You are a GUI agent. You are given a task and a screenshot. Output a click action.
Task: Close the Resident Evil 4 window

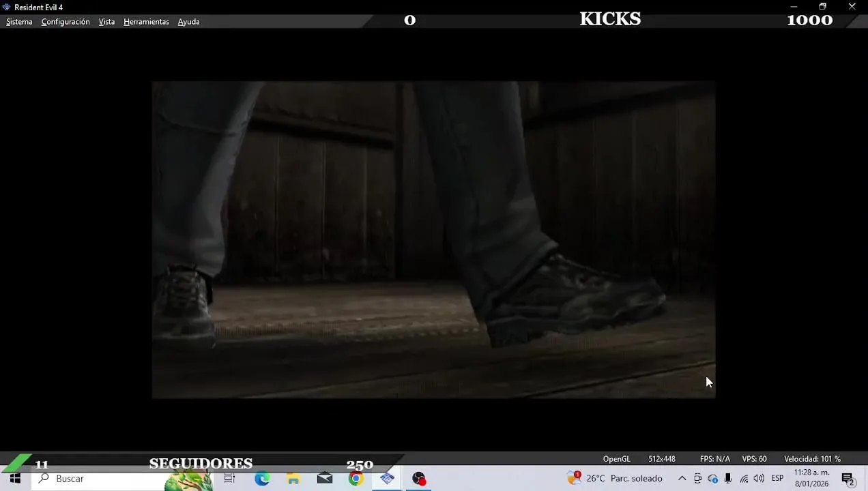pos(852,7)
